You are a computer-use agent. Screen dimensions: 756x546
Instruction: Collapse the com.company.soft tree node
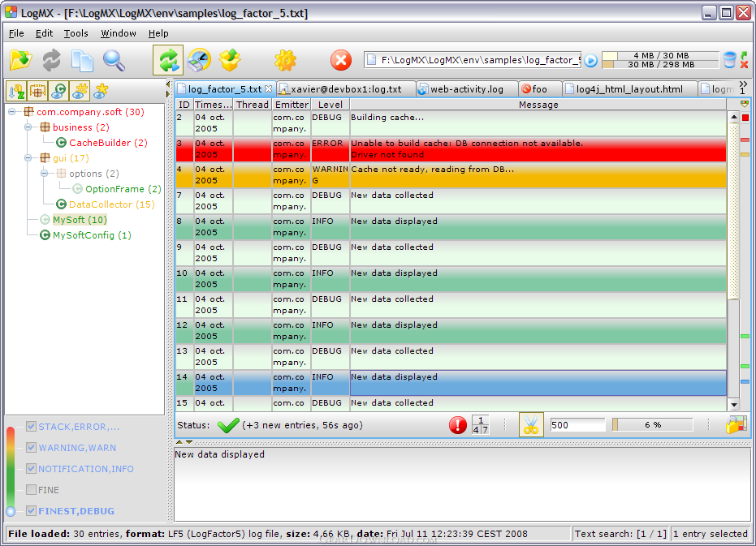tap(12, 112)
